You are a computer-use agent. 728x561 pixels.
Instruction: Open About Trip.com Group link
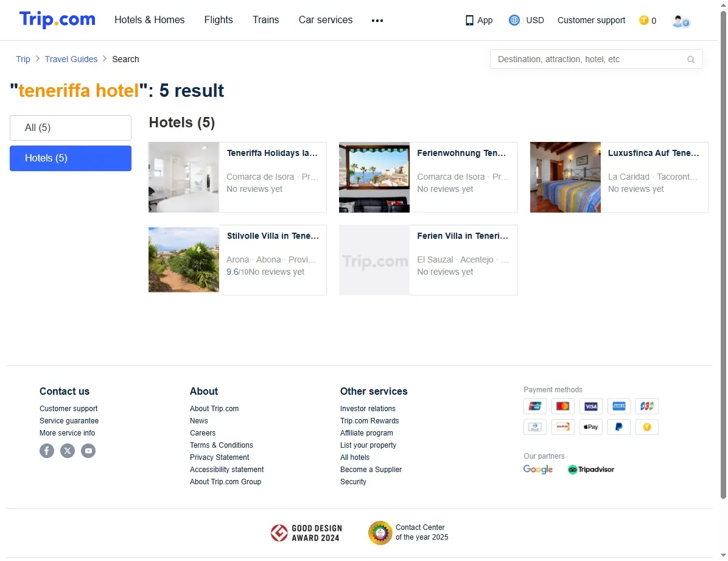pyautogui.click(x=225, y=482)
